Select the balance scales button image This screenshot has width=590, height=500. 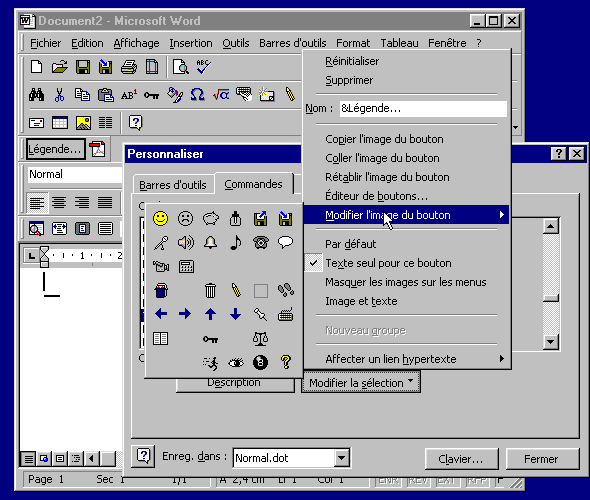[x=261, y=339]
